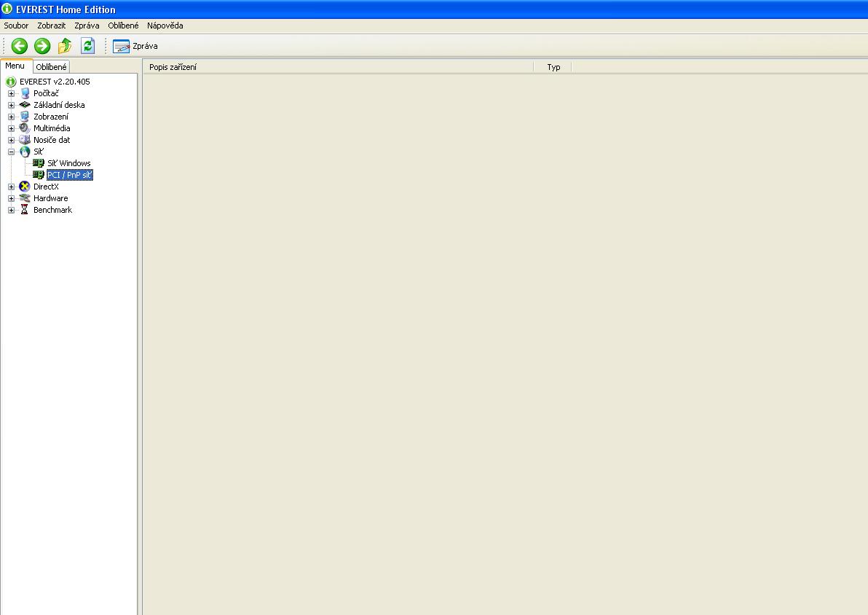Click the PCI / PnP síť card icon
This screenshot has width=868, height=615.
(x=38, y=175)
